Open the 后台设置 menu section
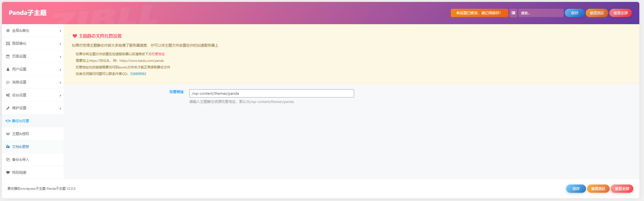Viewport: 644px width, 201px height. 33,95
